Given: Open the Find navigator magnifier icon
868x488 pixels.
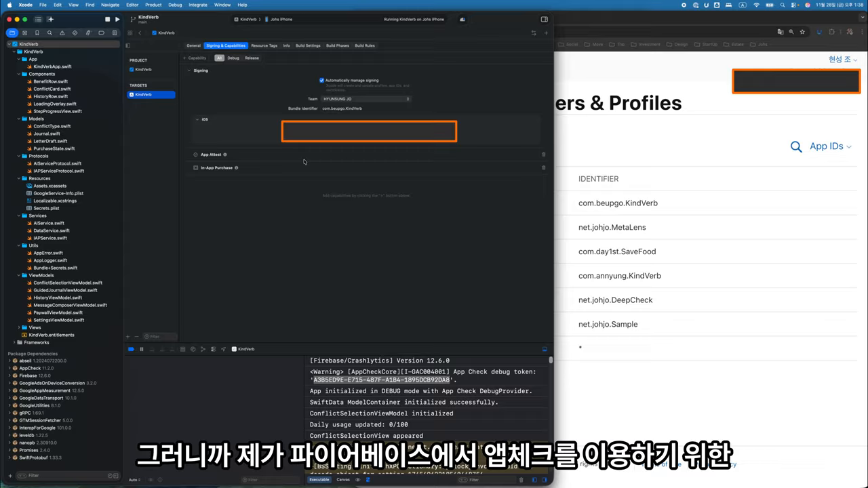Looking at the screenshot, I should pos(50,33).
